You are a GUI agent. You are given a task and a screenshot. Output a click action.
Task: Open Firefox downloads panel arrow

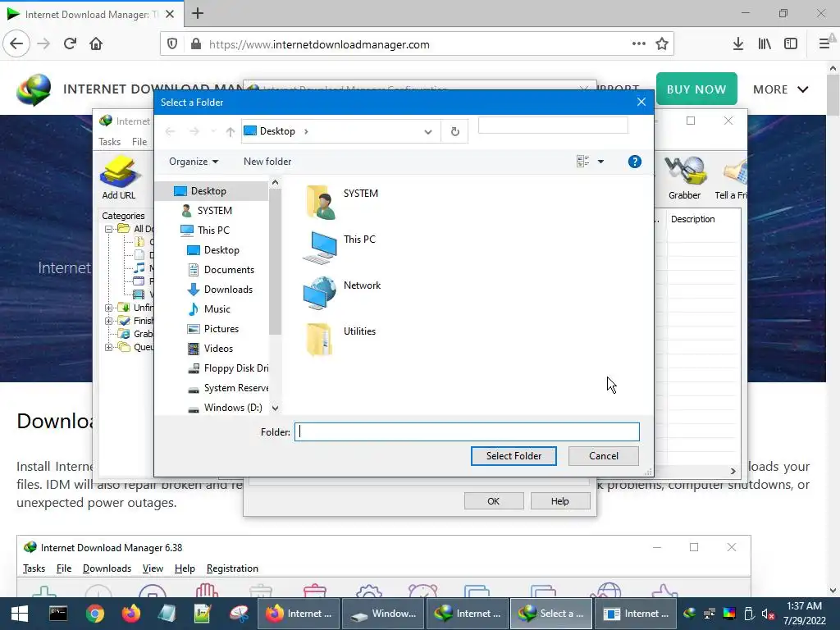(737, 44)
